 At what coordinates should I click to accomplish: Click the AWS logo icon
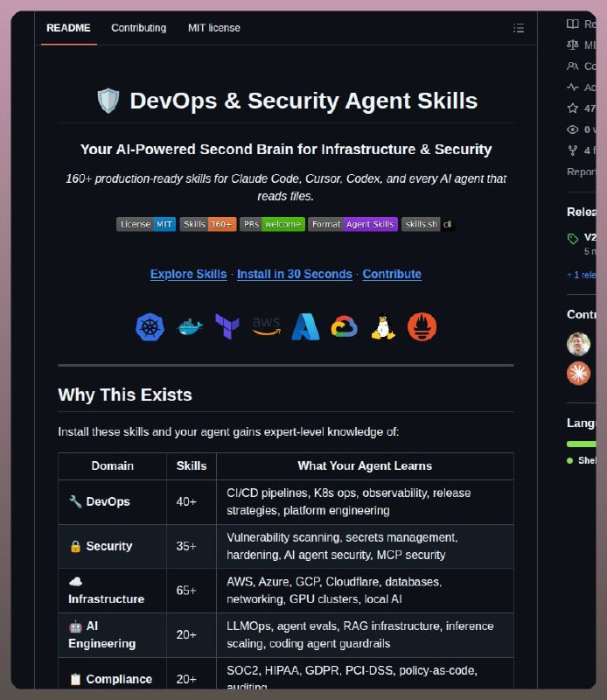point(267,325)
